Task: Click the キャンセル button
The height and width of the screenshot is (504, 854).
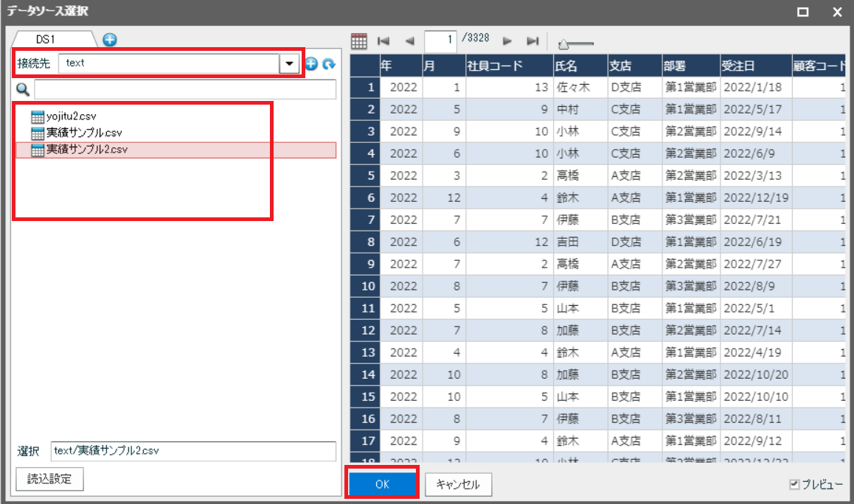Action: point(458,484)
